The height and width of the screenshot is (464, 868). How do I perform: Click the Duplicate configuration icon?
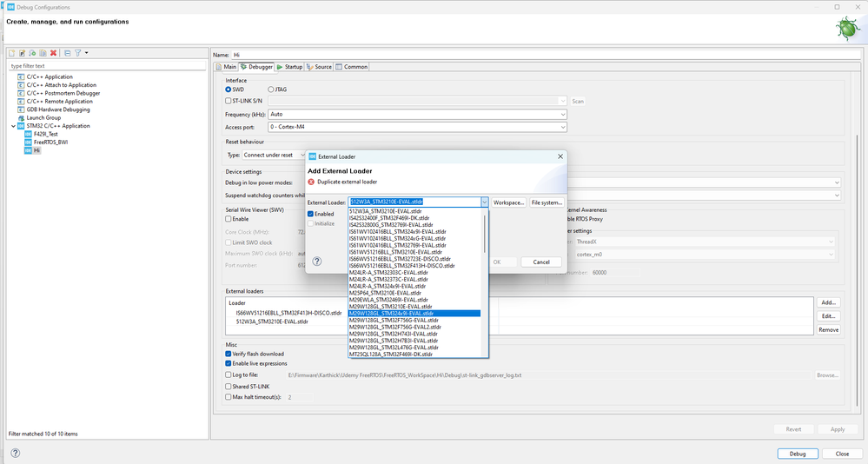pos(43,53)
